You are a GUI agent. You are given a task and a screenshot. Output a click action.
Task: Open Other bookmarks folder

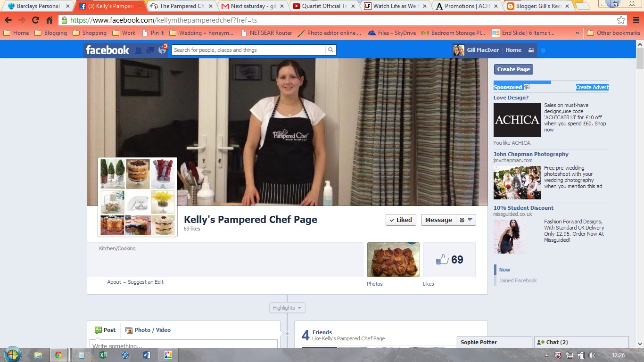[613, 33]
